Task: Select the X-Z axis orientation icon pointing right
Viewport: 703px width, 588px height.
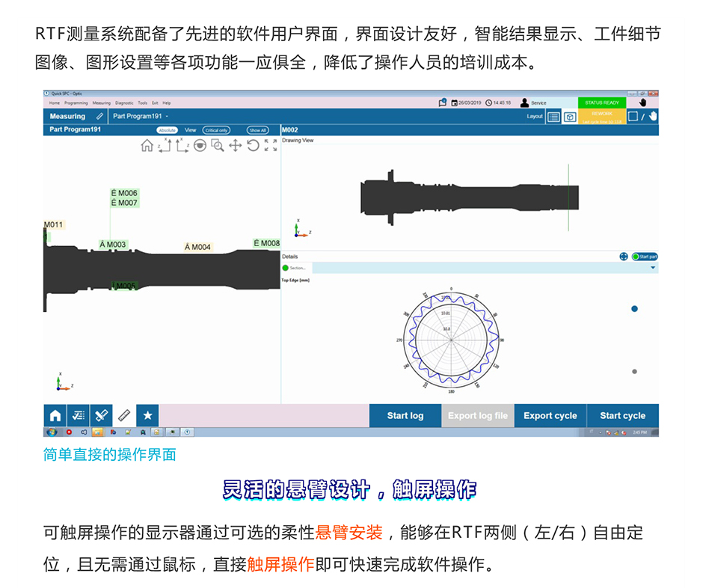Action: [x=182, y=145]
